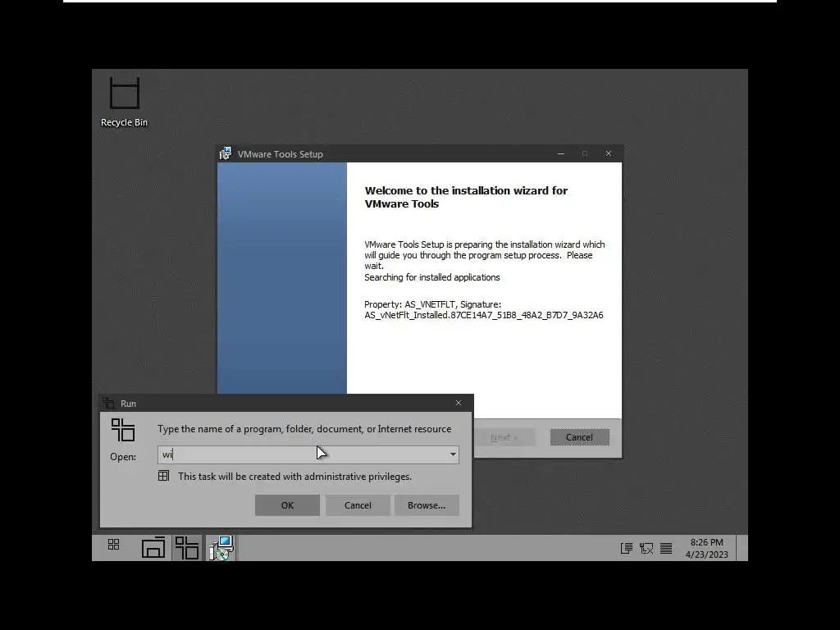Close the Run dialog
The width and height of the screenshot is (840, 630).
click(458, 403)
